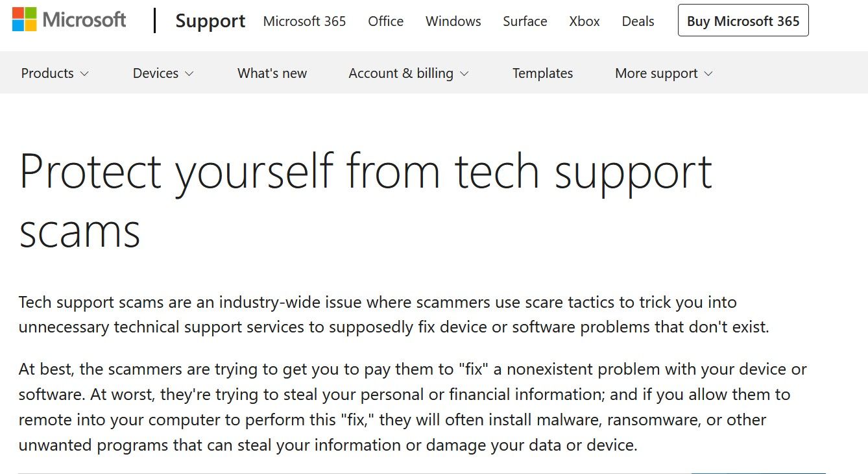Viewport: 868px width, 474px height.
Task: Click the paragraph starting 'Tech support scams are'
Action: click(393, 314)
